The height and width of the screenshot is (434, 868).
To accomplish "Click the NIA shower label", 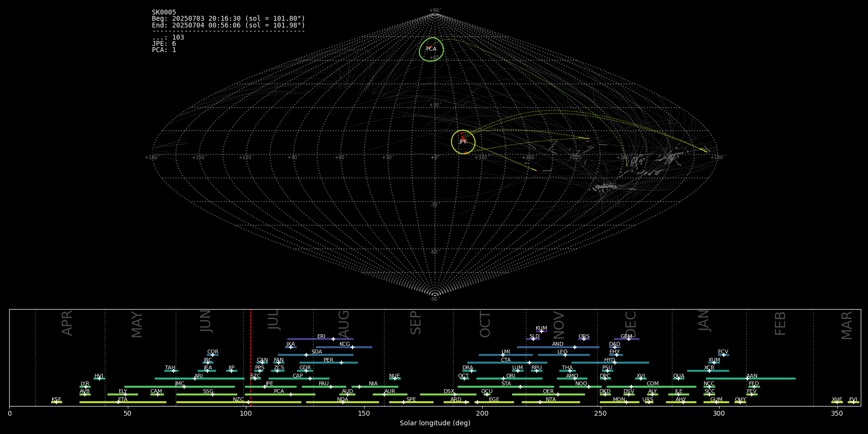I will pos(373,384).
